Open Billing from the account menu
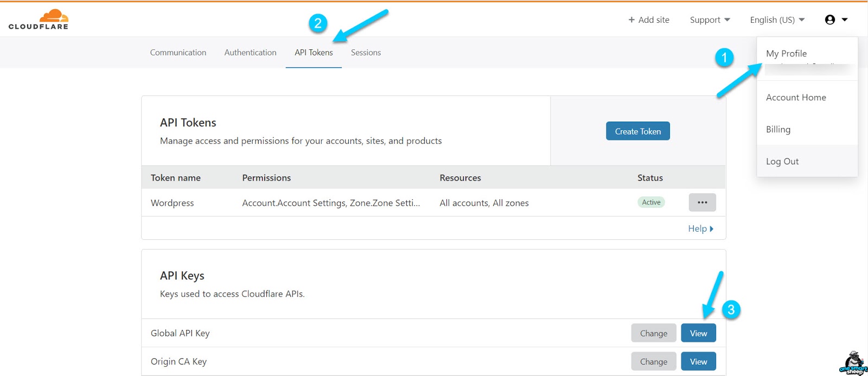The image size is (868, 376). 778,129
